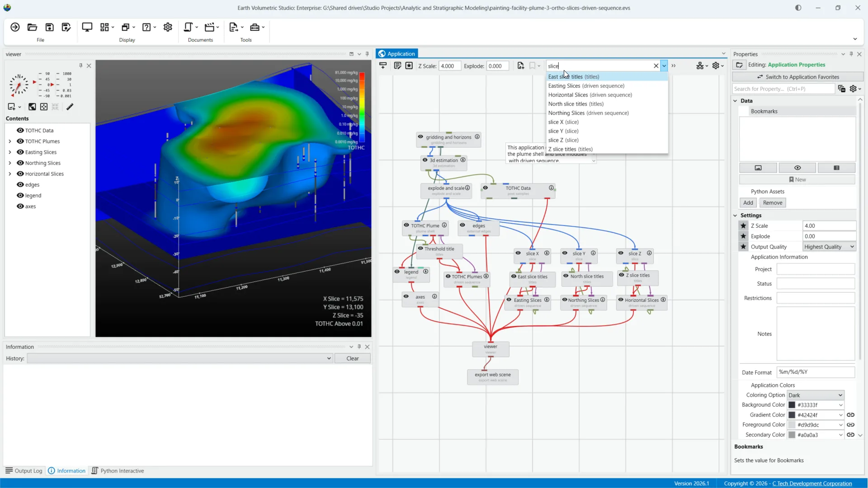Open the Coloring Option dropdown

click(x=816, y=395)
